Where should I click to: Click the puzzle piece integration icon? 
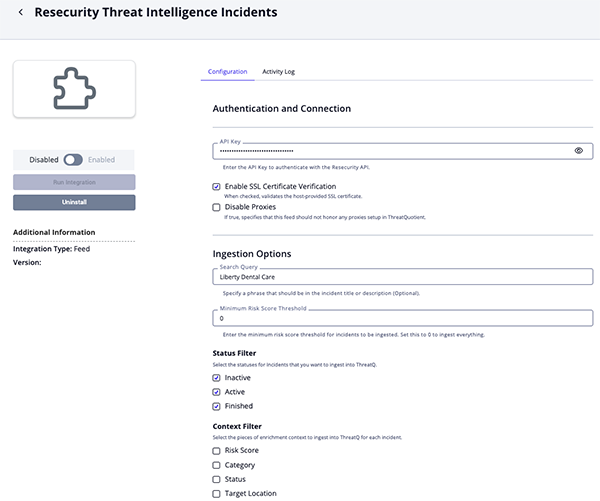[x=73, y=89]
